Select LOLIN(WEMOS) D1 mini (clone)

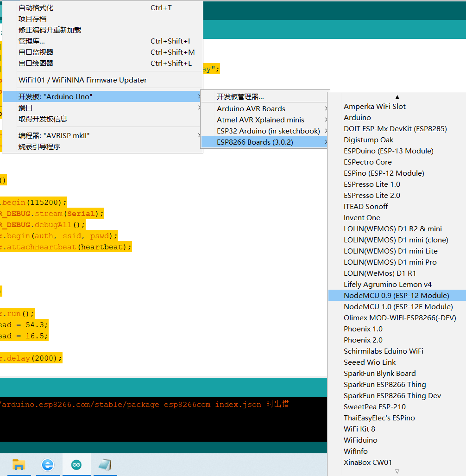tap(397, 240)
